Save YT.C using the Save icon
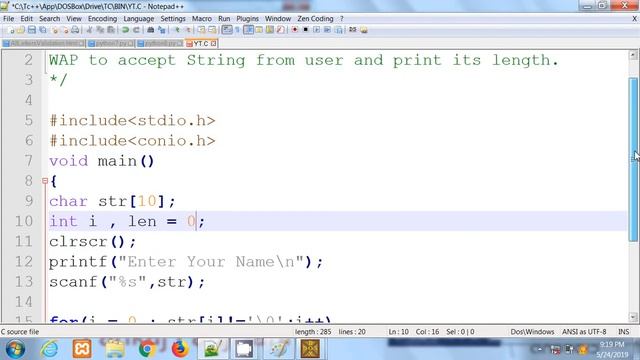The image size is (640, 360). [x=32, y=30]
